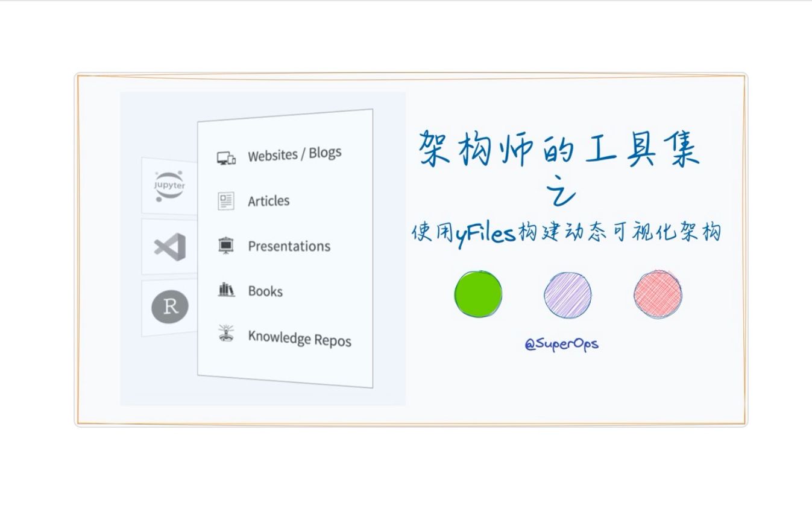Viewport: 812px width, 508px height.
Task: Click the @SuperOps handle
Action: click(561, 344)
